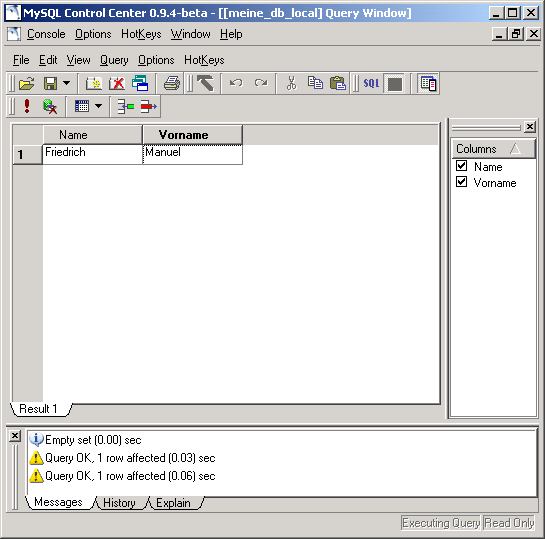Open the Query menu
The height and width of the screenshot is (539, 545).
pyautogui.click(x=114, y=60)
